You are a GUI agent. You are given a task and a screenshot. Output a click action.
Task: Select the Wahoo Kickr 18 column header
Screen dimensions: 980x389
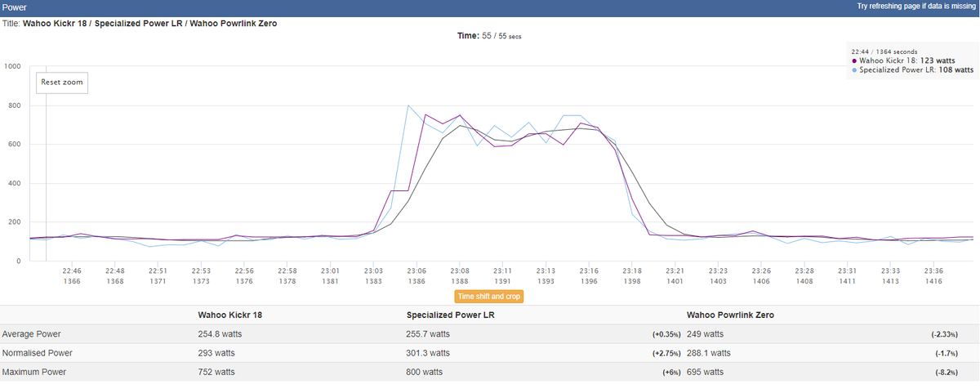point(230,315)
